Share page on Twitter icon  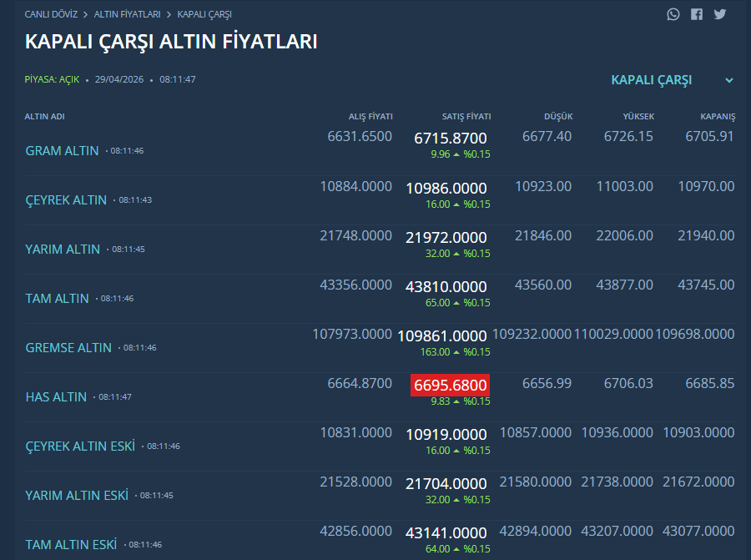tap(720, 14)
